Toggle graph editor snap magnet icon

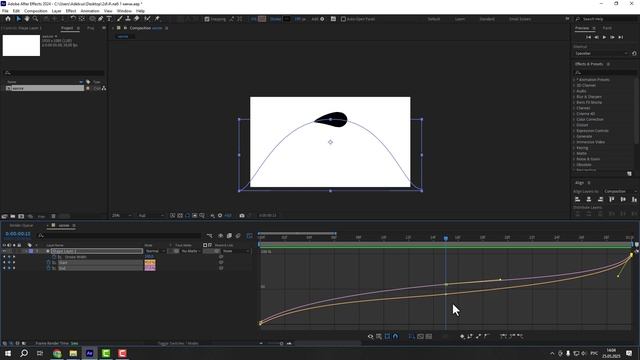point(396,336)
